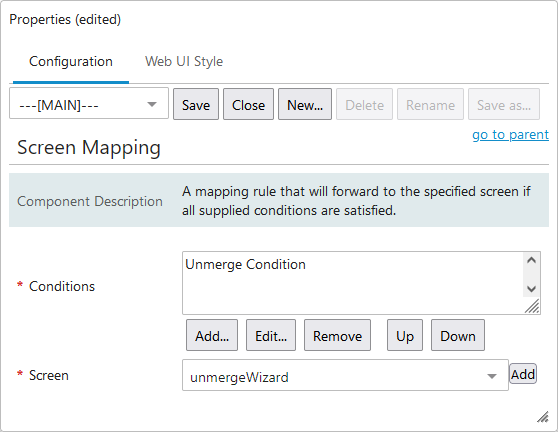The width and height of the screenshot is (558, 432).
Task: Click the Conditions list scroll up arrow
Action: tap(531, 260)
